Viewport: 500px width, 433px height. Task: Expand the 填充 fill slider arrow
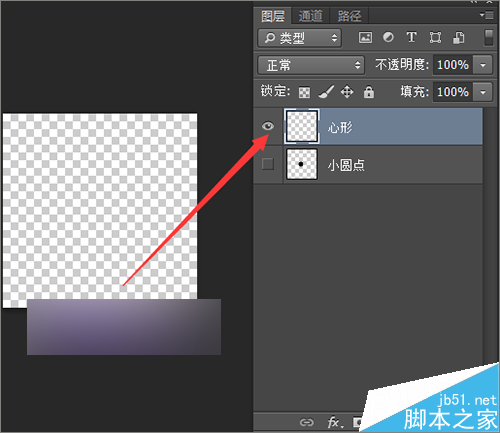[483, 92]
